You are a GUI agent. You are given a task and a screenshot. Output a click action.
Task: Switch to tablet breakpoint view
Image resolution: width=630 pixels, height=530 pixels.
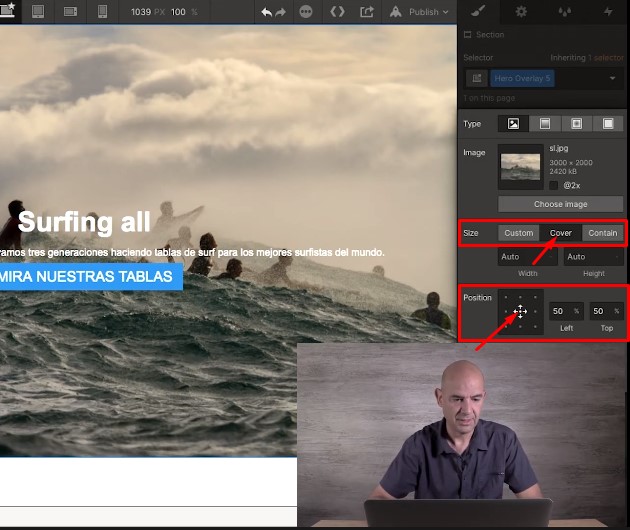(x=38, y=12)
